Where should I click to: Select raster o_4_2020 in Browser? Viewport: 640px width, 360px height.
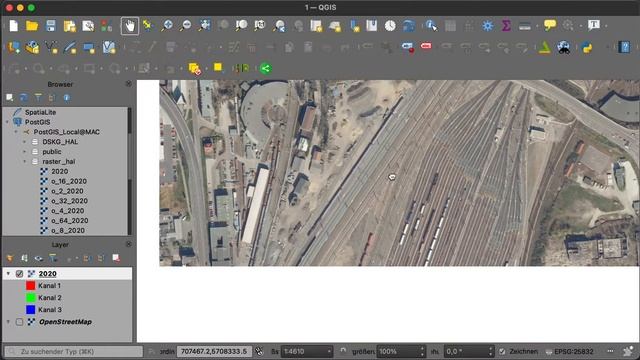tap(67, 211)
